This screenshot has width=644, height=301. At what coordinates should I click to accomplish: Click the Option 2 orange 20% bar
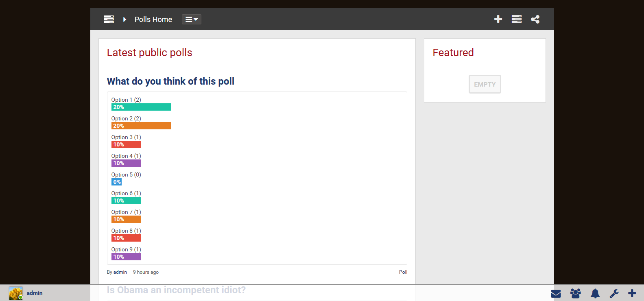pyautogui.click(x=141, y=126)
